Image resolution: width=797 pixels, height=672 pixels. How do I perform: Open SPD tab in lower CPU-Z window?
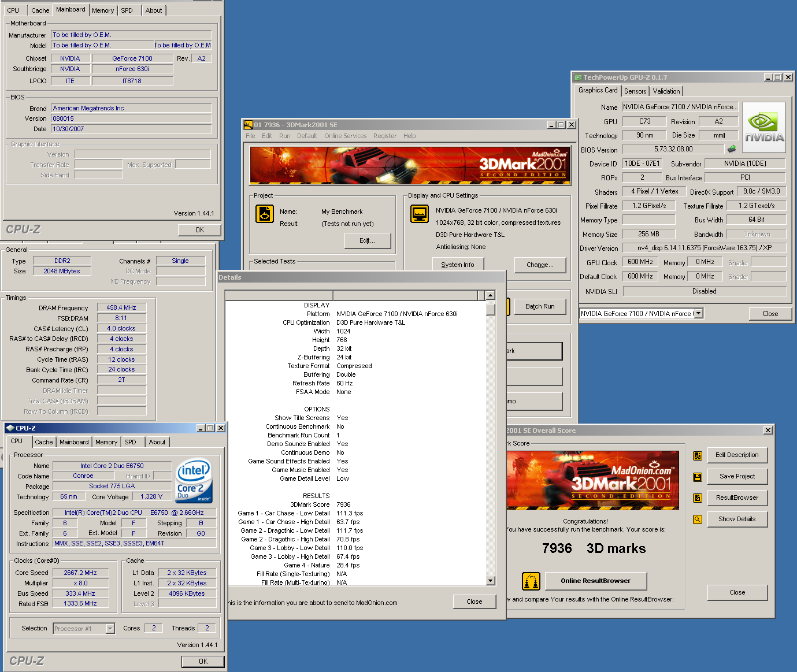131,442
